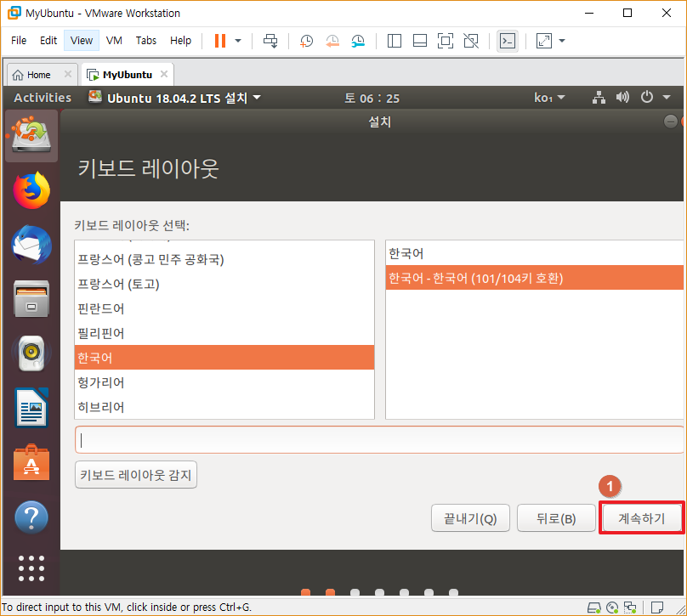687x616 pixels.
Task: Minimize the 설치 installer window
Action: pos(670,122)
